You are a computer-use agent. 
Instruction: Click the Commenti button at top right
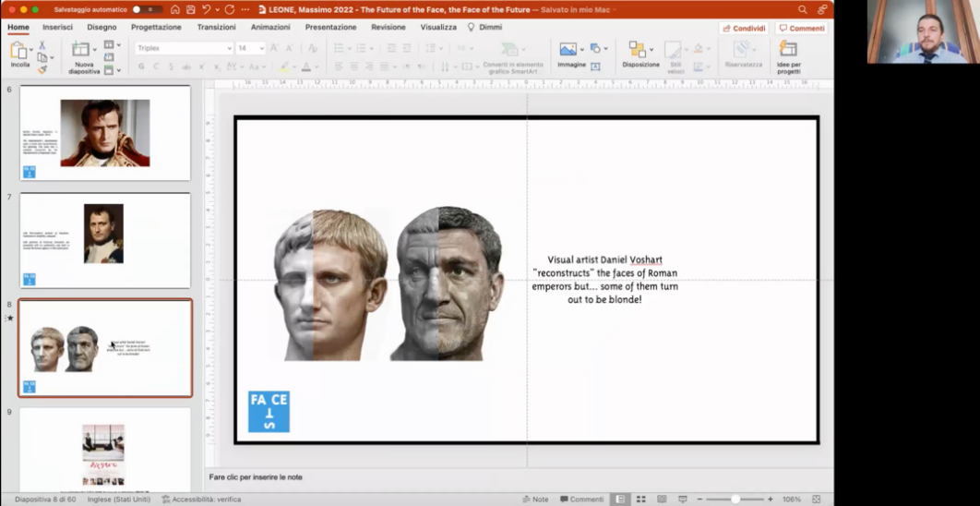[x=801, y=29]
